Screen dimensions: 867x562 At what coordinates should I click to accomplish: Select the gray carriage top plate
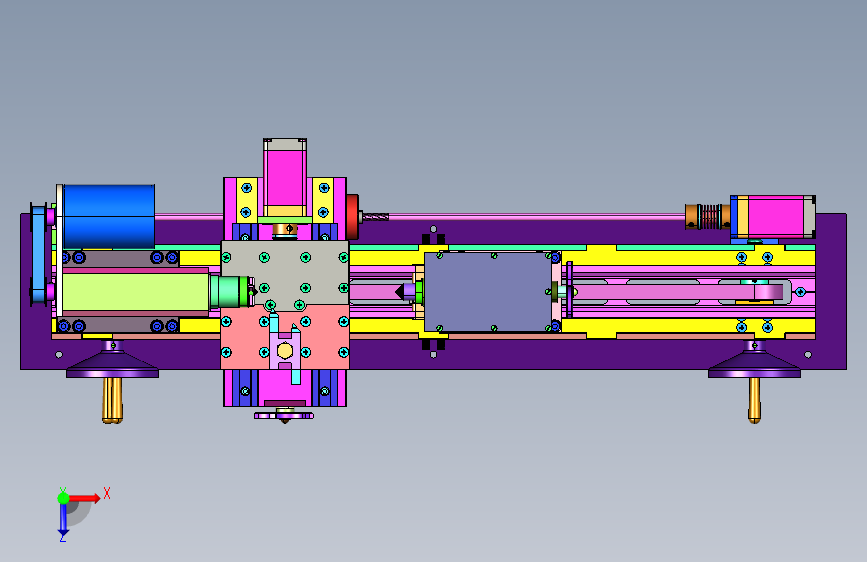[x=285, y=272]
